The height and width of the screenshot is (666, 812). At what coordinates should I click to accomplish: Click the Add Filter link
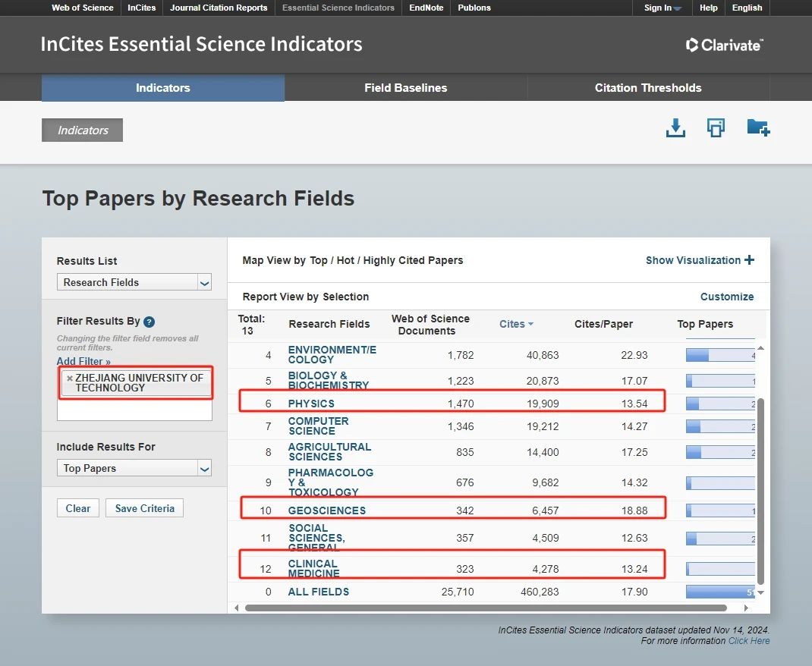[83, 361]
